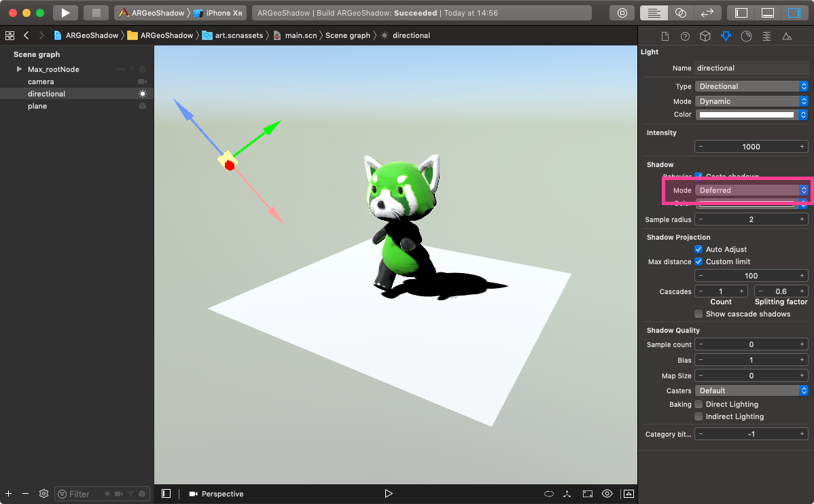
Task: Go forward in editor history
Action: coord(41,35)
